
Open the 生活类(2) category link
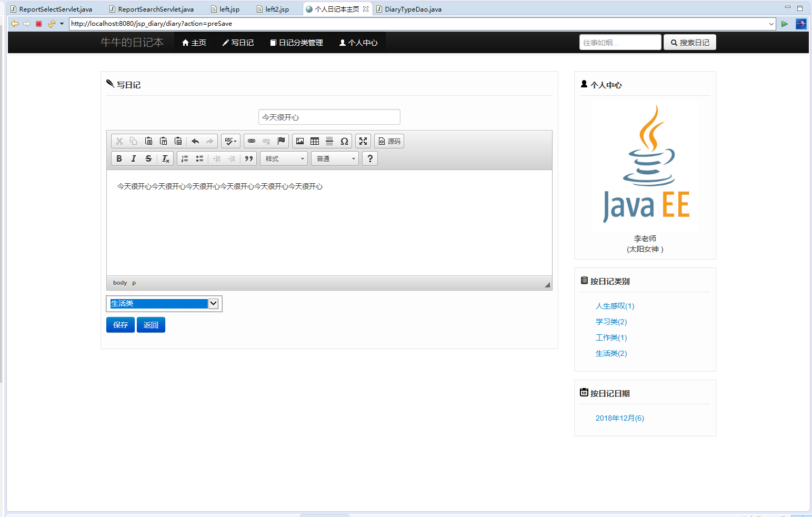[x=611, y=353]
